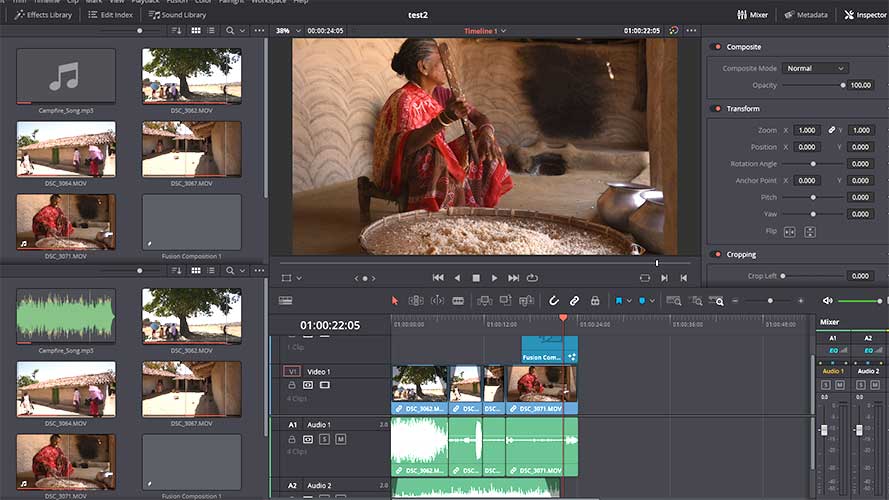This screenshot has width=889, height=500.
Task: Toggle the Composite section enable switch
Action: click(x=717, y=47)
